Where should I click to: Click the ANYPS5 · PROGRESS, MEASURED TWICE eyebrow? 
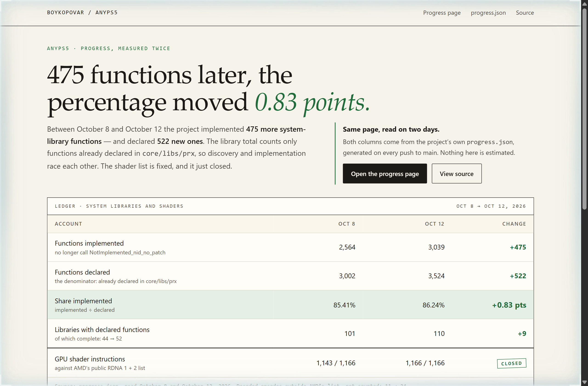108,48
